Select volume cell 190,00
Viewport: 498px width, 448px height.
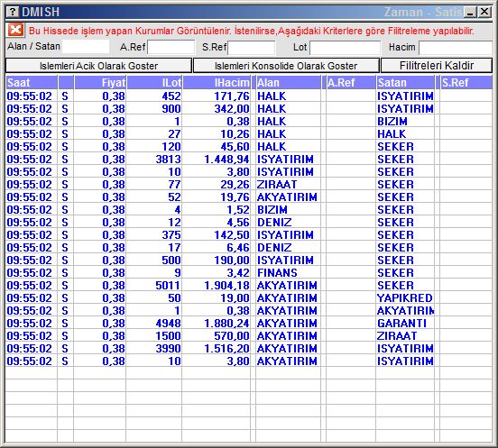(x=232, y=261)
